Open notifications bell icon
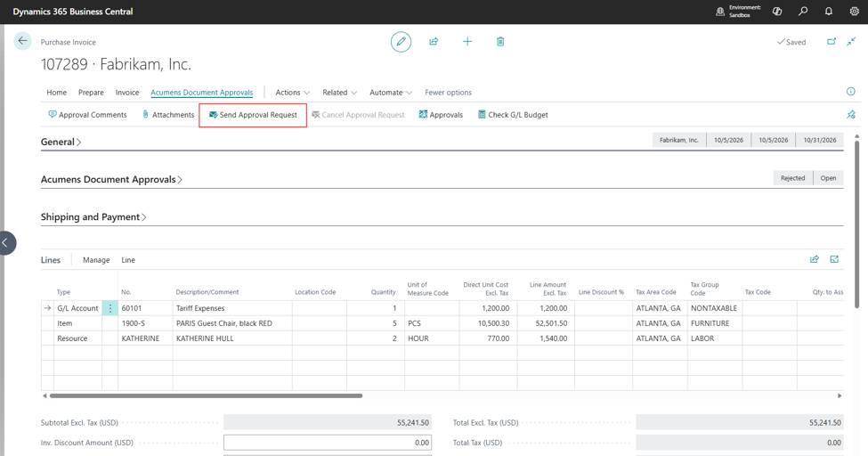 tap(829, 11)
